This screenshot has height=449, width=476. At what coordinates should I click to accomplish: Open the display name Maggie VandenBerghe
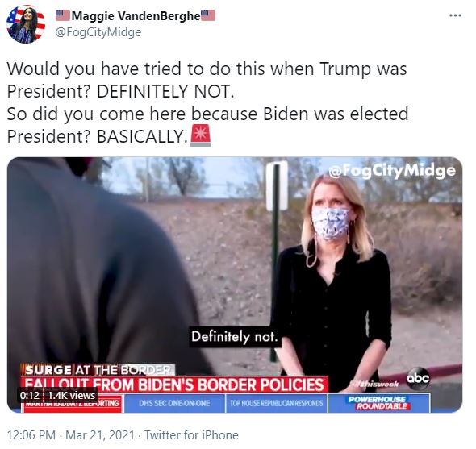[136, 16]
